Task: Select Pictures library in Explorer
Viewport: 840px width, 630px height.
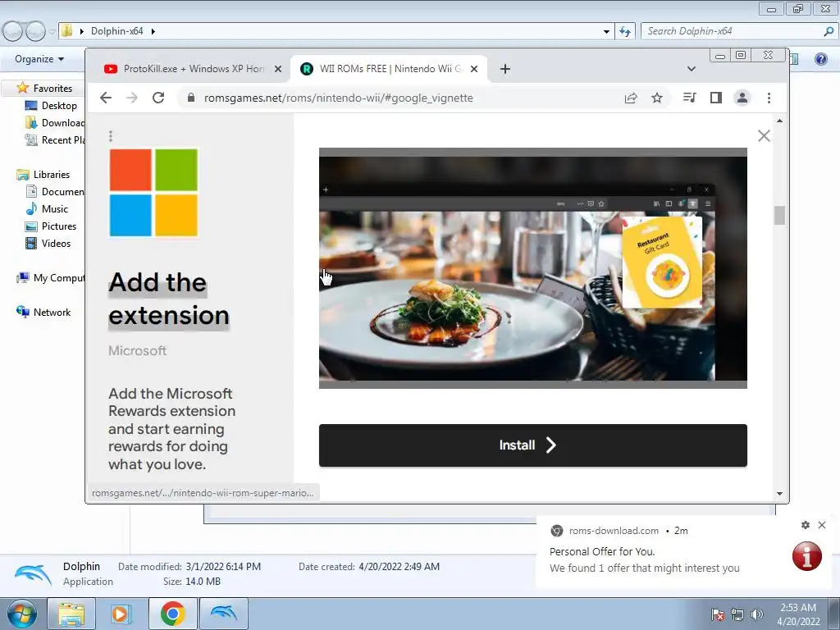Action: point(52,226)
